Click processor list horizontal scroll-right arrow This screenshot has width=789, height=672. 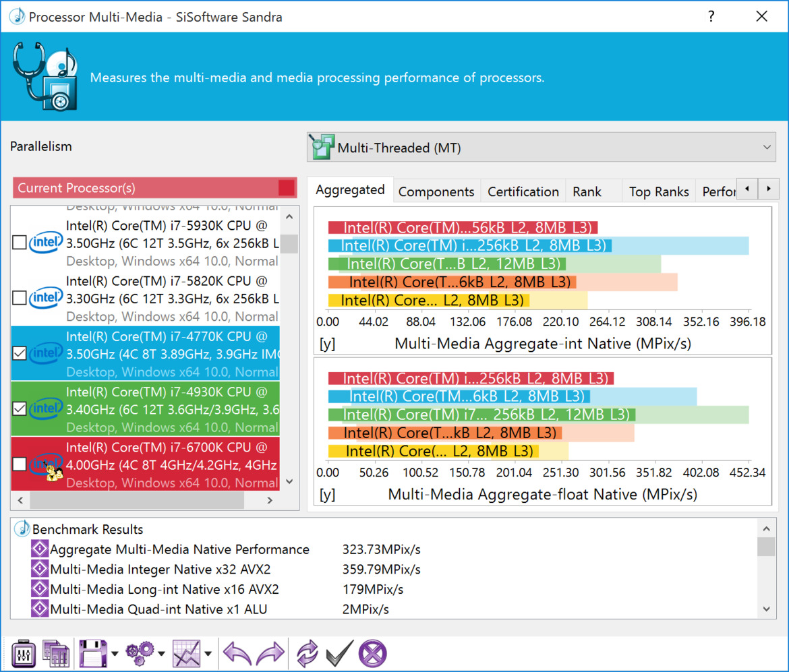click(x=270, y=500)
